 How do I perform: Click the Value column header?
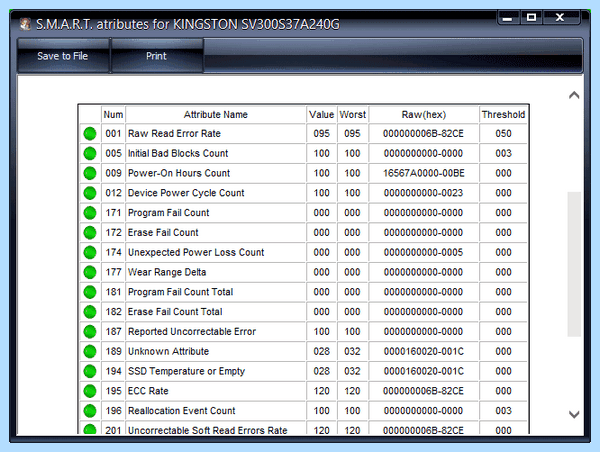[321, 114]
